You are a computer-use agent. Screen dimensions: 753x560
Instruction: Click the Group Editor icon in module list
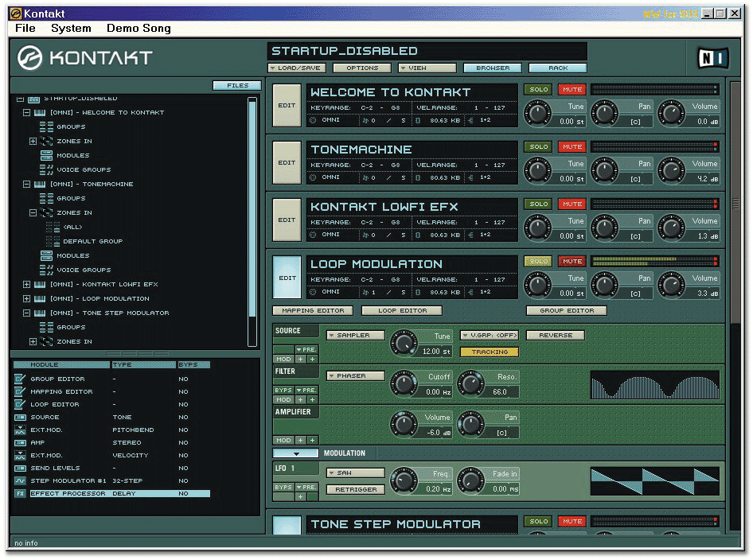tap(20, 379)
